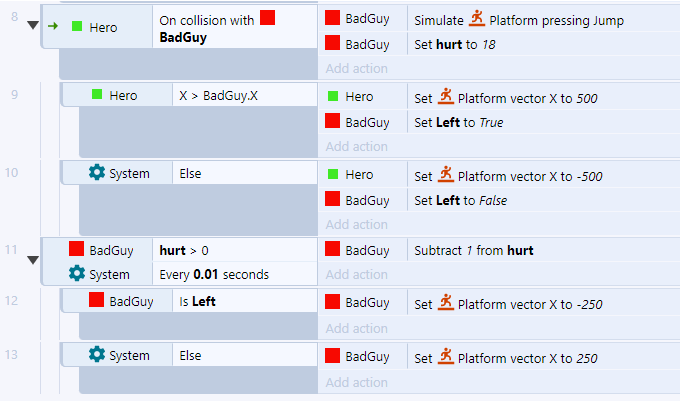Viewport: 680px width, 401px height.
Task: Click the Platform icon in vector X 500 action
Action: (445, 97)
